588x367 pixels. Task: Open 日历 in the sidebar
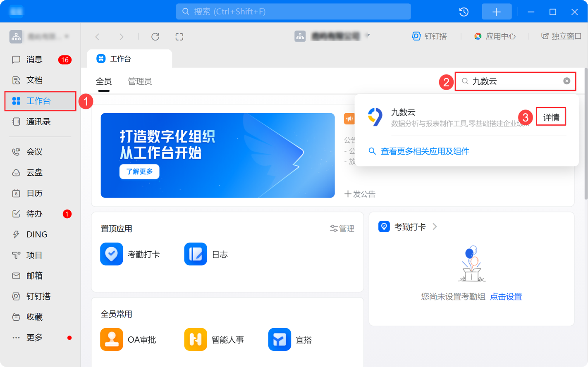click(x=40, y=193)
